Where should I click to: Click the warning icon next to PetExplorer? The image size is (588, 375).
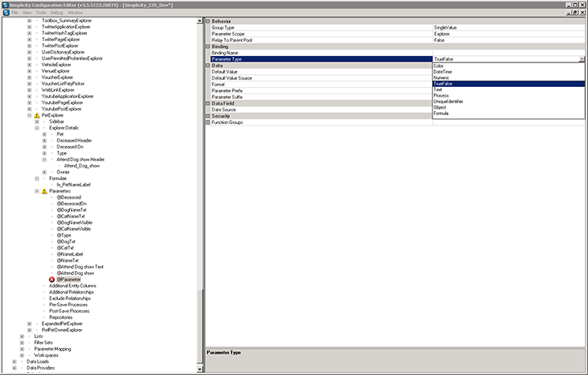point(36,115)
